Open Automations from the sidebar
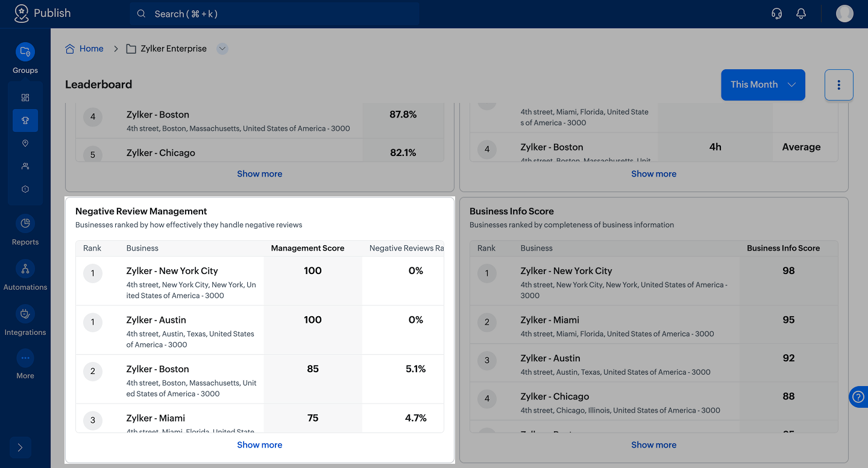 tap(25, 269)
